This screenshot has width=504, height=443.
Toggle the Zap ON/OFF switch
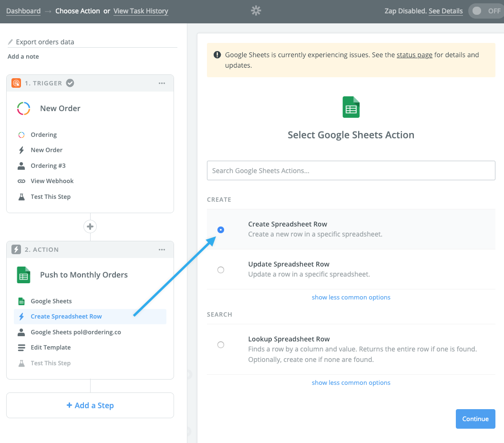click(x=487, y=11)
